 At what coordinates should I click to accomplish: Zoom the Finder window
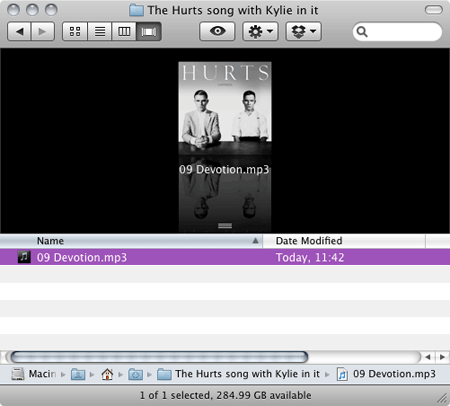tap(51, 10)
